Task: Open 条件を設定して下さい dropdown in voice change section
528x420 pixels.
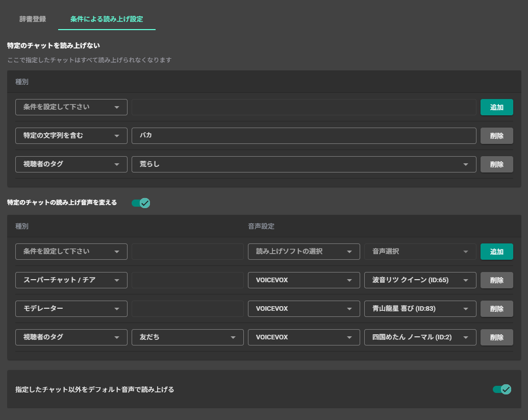Action: coord(71,252)
